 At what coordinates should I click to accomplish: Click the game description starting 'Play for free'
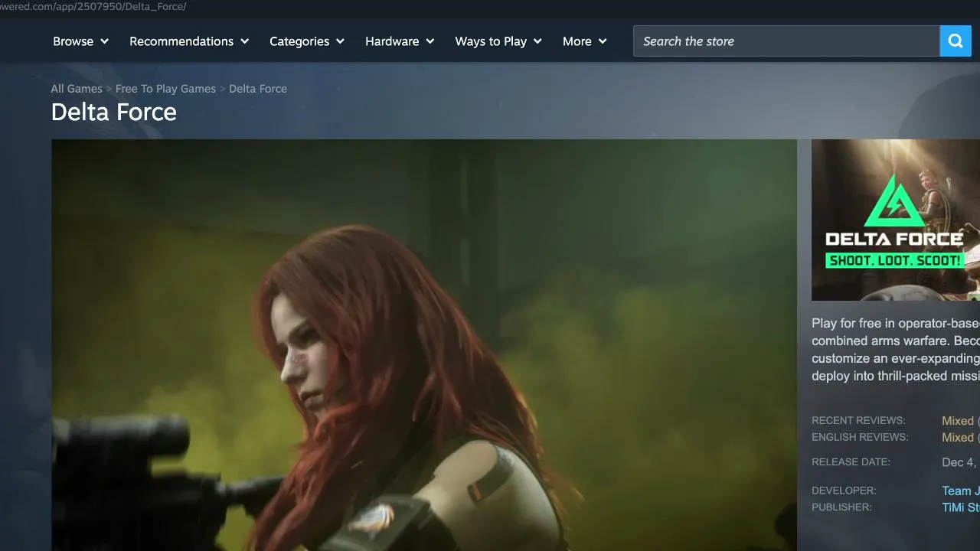click(896, 350)
